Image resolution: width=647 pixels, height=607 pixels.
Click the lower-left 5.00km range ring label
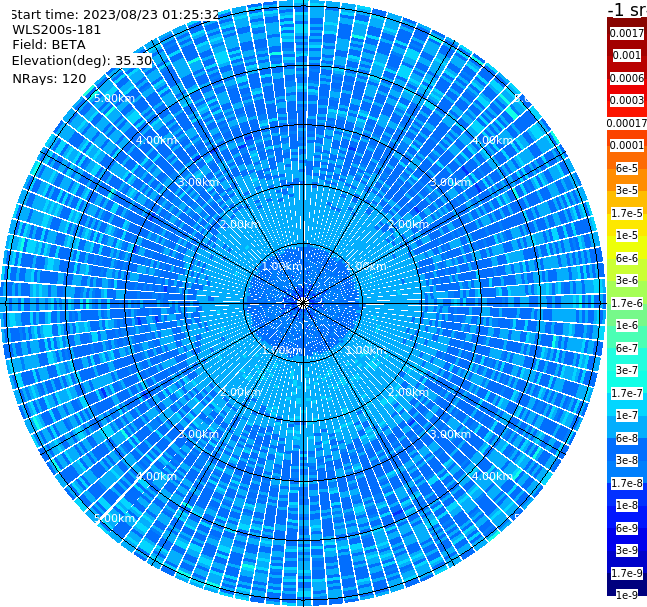click(x=114, y=518)
